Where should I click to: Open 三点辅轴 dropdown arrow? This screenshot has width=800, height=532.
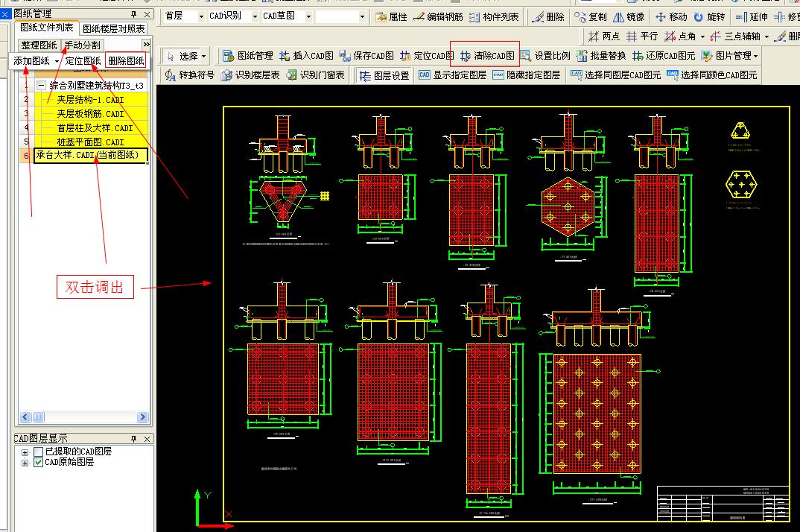[766, 37]
